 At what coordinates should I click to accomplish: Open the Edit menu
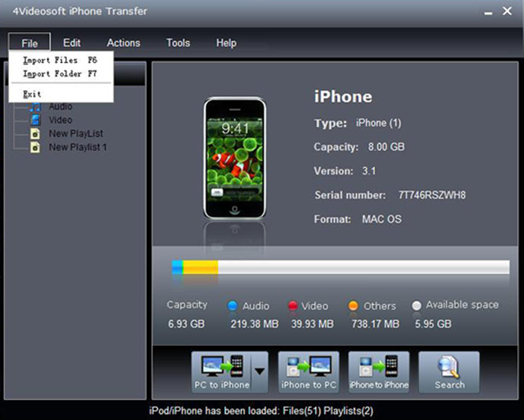(x=72, y=43)
